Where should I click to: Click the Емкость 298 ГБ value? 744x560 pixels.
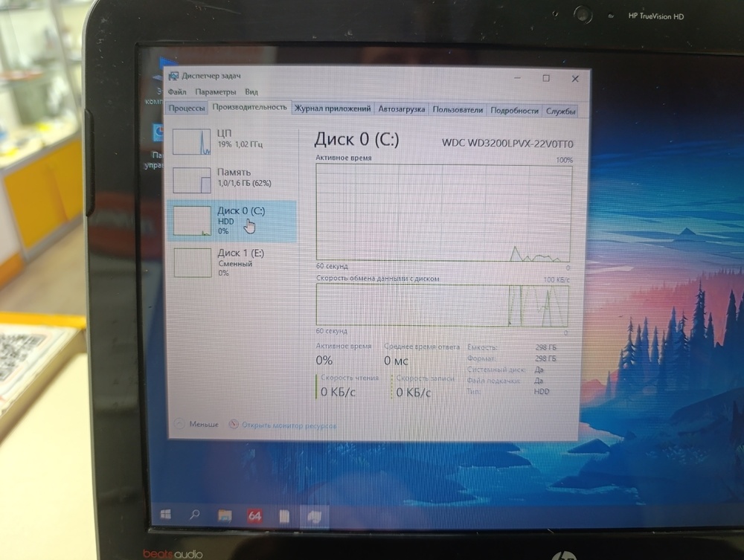click(545, 347)
